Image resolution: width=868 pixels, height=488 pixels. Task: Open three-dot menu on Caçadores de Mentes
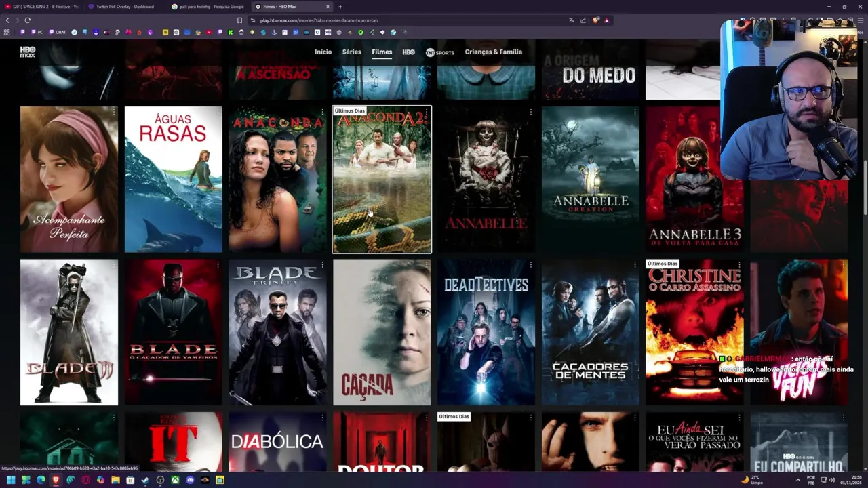click(635, 265)
